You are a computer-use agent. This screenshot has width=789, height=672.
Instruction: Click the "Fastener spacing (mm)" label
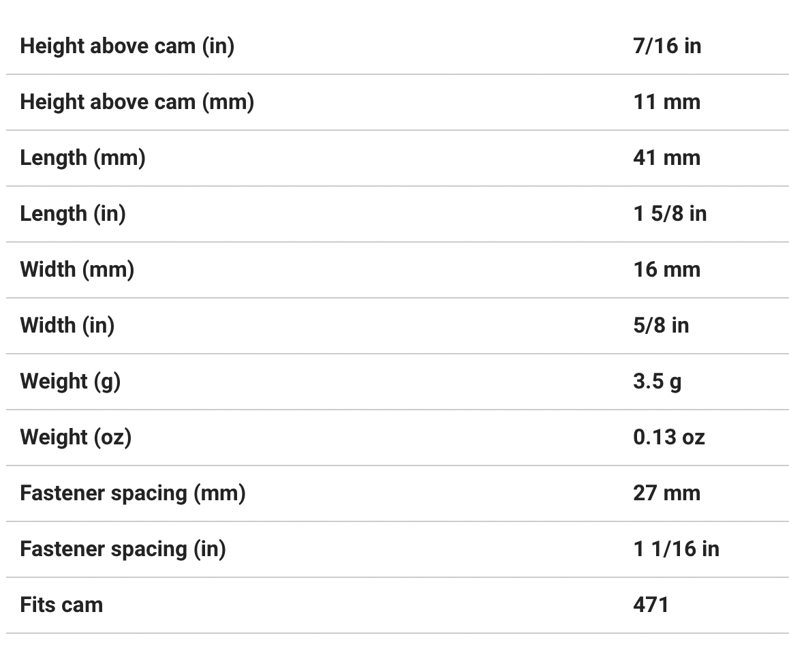pyautogui.click(x=133, y=493)
